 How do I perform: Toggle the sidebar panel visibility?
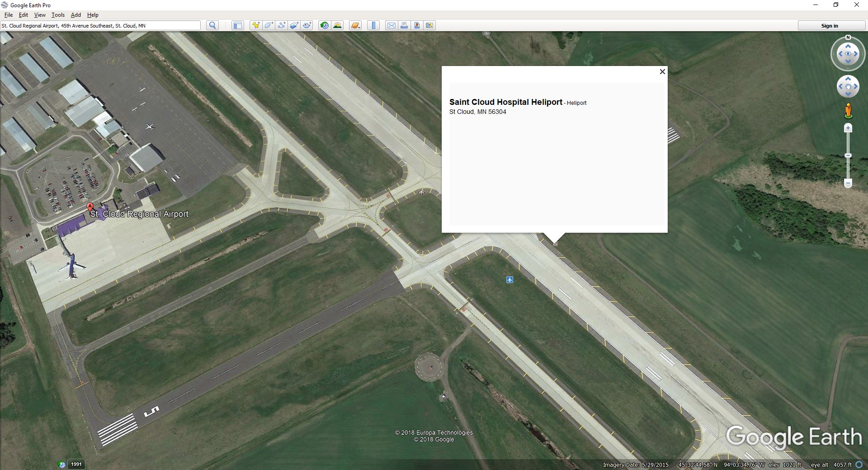point(237,25)
